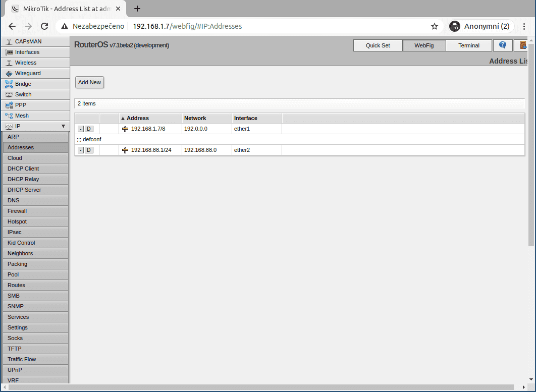536x392 pixels.
Task: Open DHCP Client page
Action: click(x=35, y=169)
